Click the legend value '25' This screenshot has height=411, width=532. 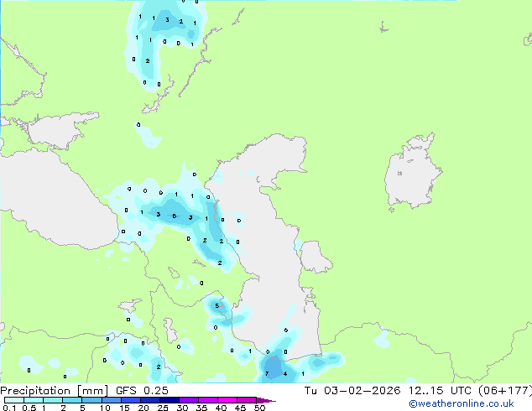(163, 408)
